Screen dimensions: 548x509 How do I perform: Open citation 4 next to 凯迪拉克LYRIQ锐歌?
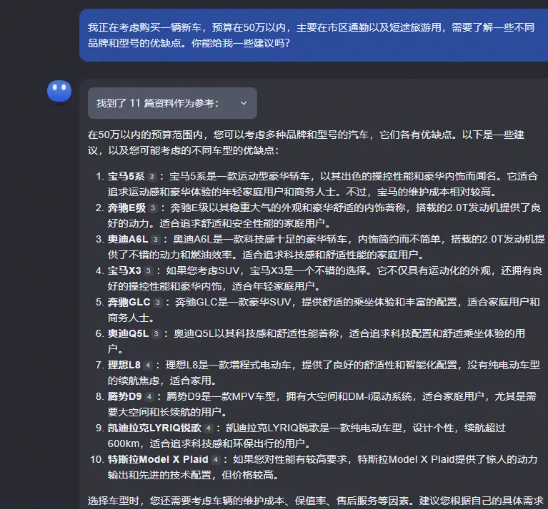209,428
